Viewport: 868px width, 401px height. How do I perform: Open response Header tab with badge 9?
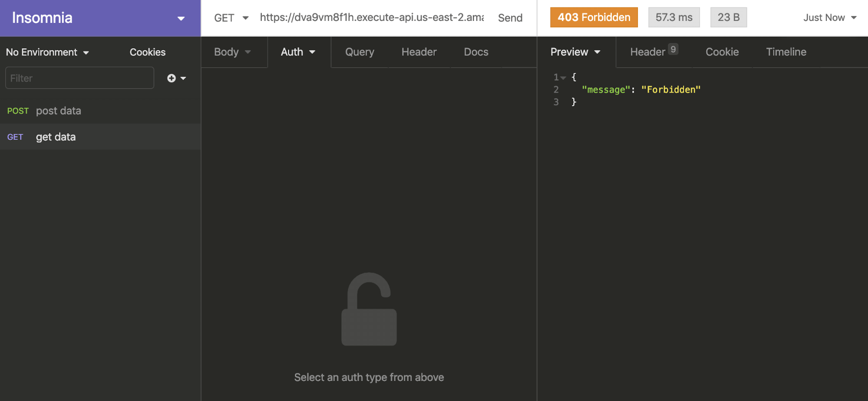click(653, 52)
